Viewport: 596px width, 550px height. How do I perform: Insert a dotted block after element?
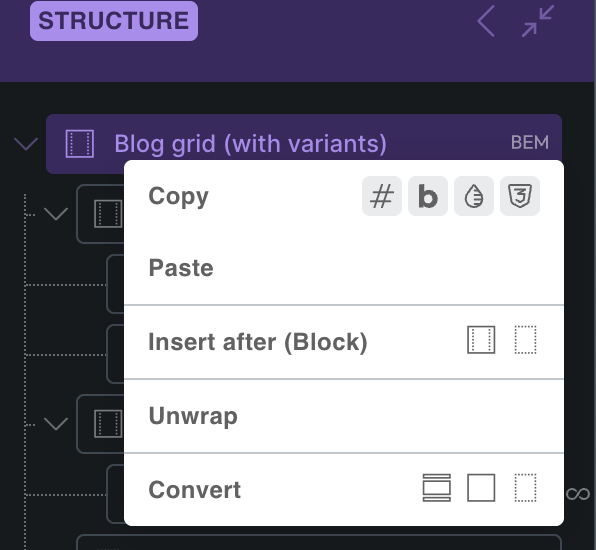(x=525, y=340)
